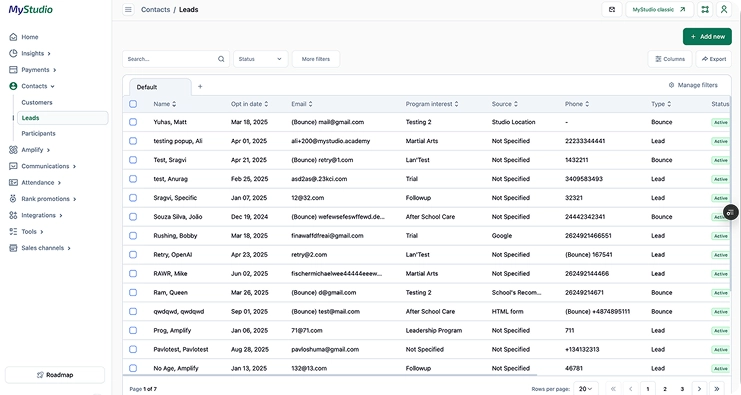Screen dimensions: 741x395
Task: Expand the Insights menu
Action: 49,54
